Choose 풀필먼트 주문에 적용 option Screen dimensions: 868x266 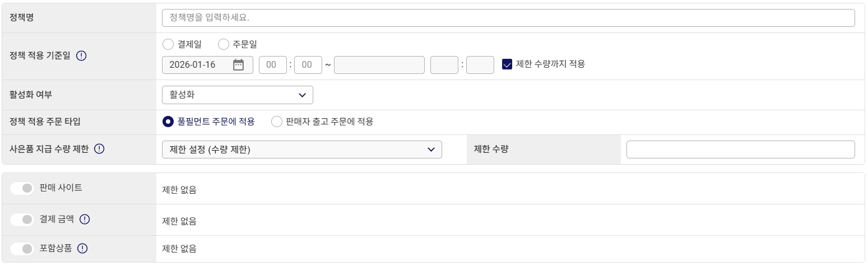[168, 122]
